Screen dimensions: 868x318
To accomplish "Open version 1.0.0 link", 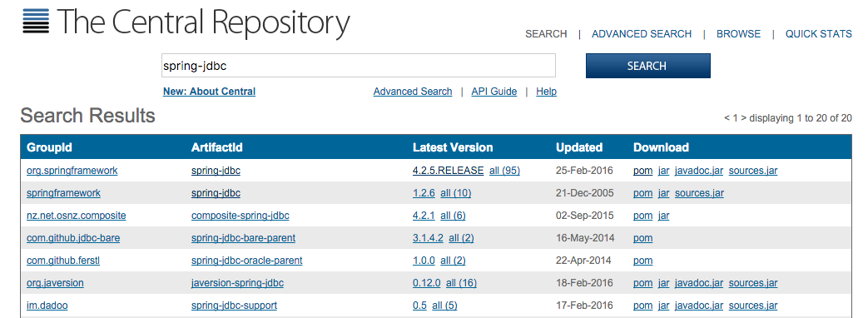I will click(x=424, y=261).
